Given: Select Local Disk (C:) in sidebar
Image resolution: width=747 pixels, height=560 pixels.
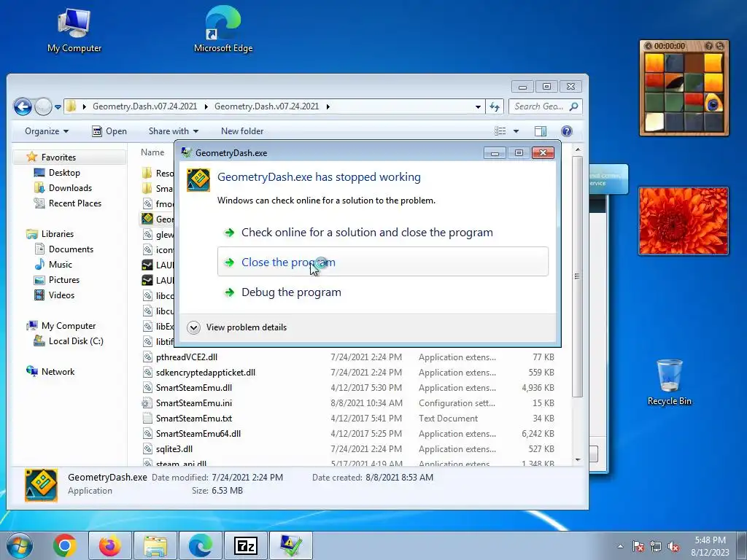Looking at the screenshot, I should [76, 341].
